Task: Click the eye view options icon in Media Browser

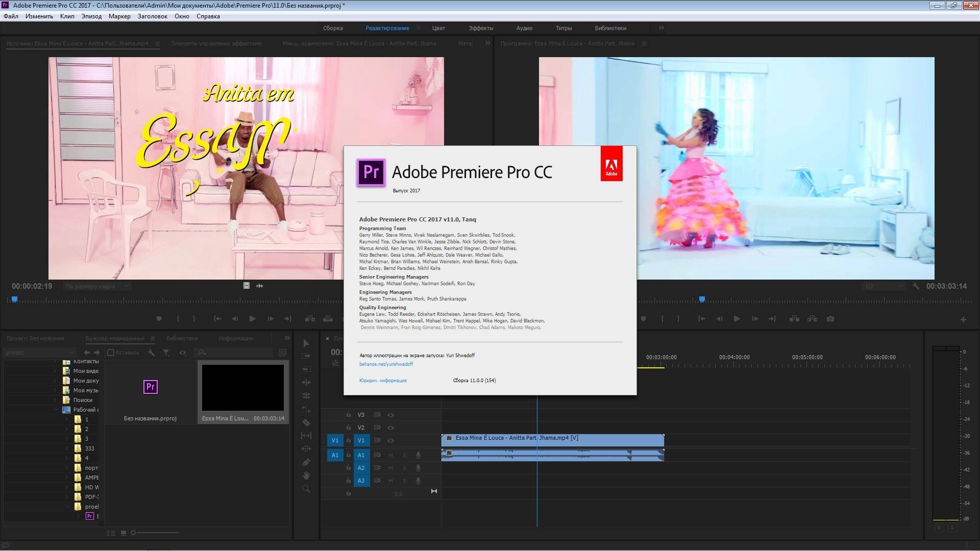Action: (x=183, y=353)
